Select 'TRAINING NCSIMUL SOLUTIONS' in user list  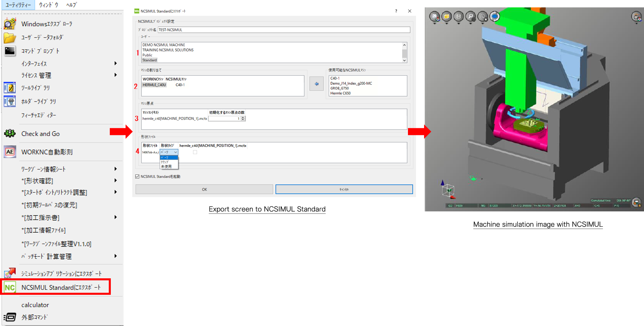pyautogui.click(x=168, y=50)
